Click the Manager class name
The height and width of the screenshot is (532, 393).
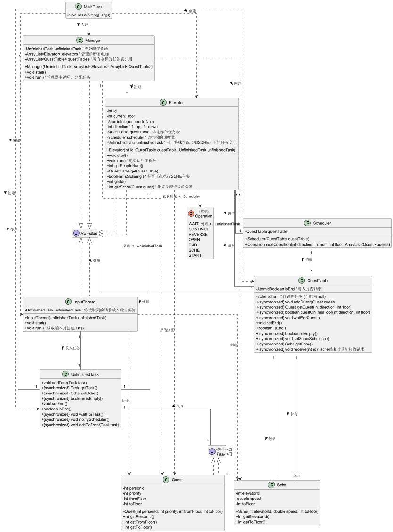tap(93, 41)
